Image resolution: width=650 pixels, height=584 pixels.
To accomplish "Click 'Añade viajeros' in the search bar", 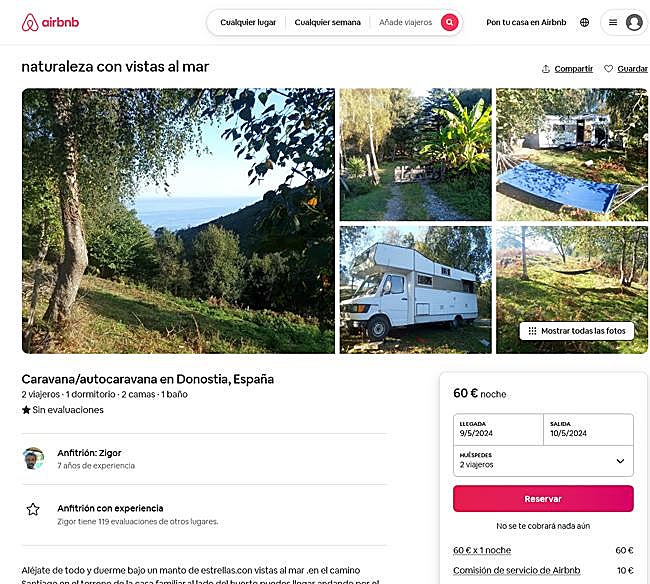I will [405, 22].
